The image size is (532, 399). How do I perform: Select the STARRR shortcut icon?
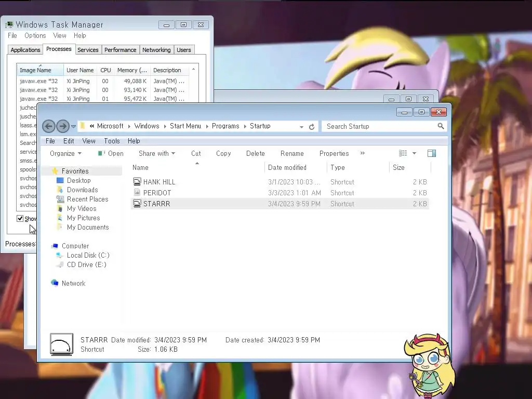tap(137, 204)
